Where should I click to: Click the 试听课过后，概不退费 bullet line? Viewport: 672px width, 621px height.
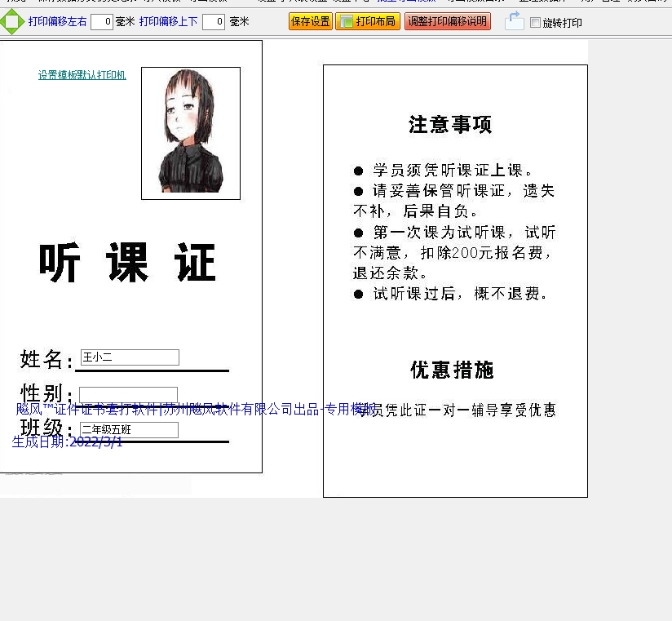pyautogui.click(x=451, y=294)
